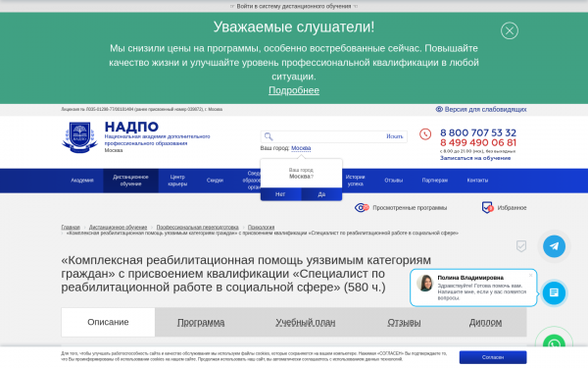This screenshot has height=368, width=588.
Task: Open Партнерам menu item
Action: coord(434,181)
